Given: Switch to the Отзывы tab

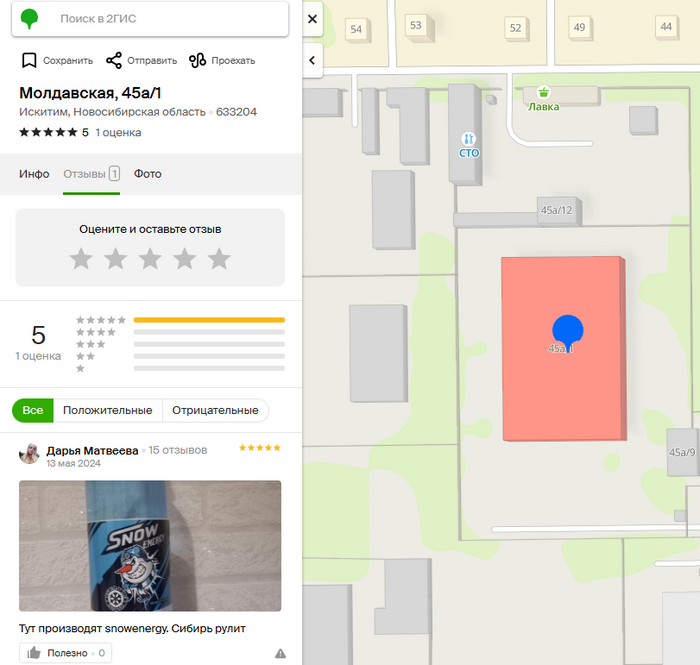Looking at the screenshot, I should click(x=92, y=174).
